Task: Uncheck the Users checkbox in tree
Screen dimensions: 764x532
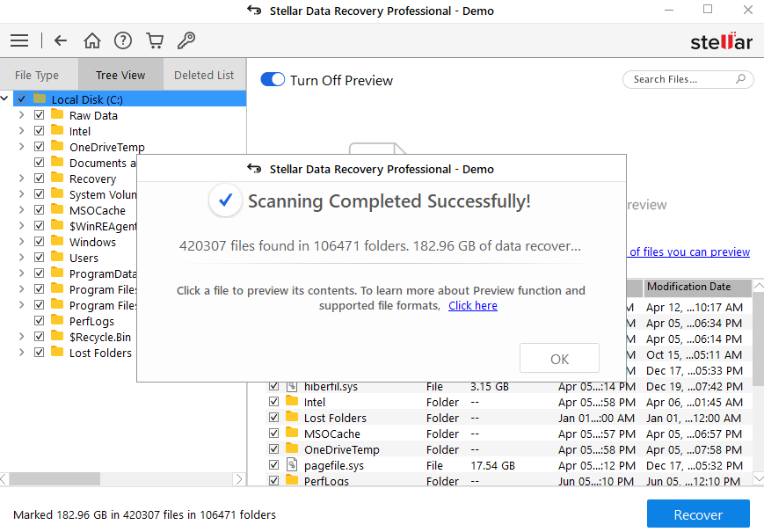Action: tap(39, 258)
